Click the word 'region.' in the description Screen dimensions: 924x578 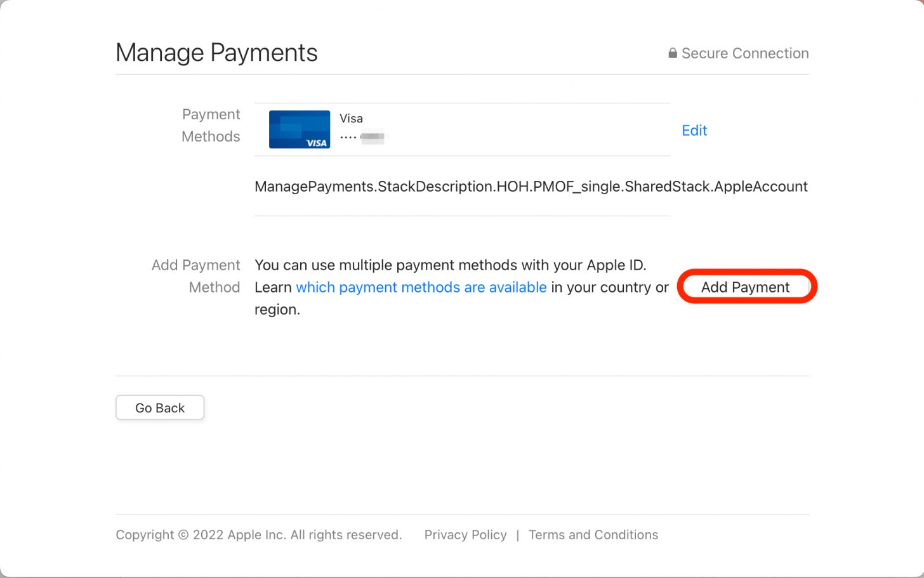click(277, 310)
